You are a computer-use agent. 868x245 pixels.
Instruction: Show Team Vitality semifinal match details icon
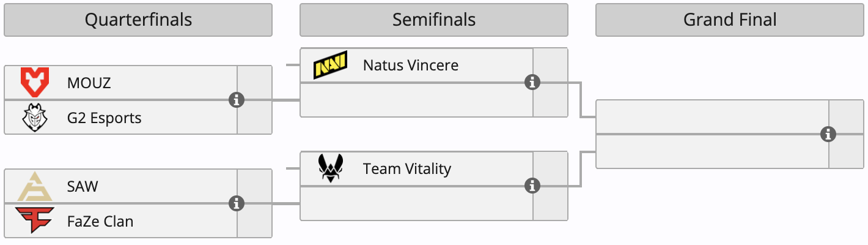click(x=532, y=186)
